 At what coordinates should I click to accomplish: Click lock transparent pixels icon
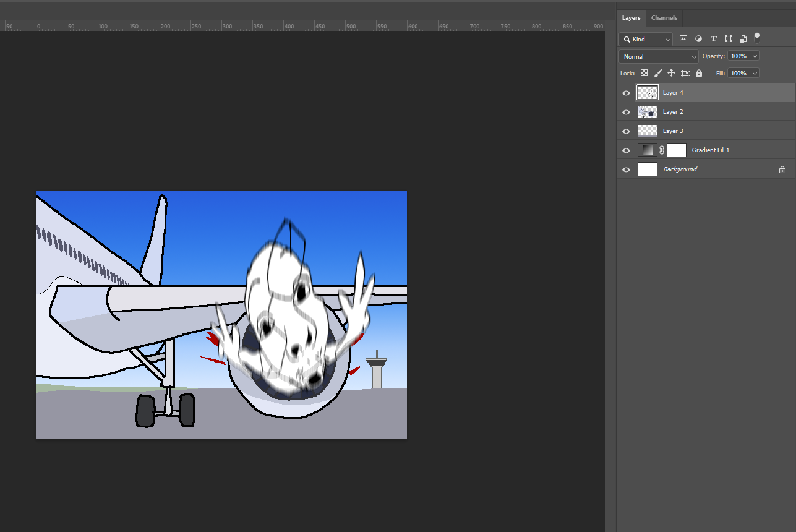pyautogui.click(x=644, y=73)
